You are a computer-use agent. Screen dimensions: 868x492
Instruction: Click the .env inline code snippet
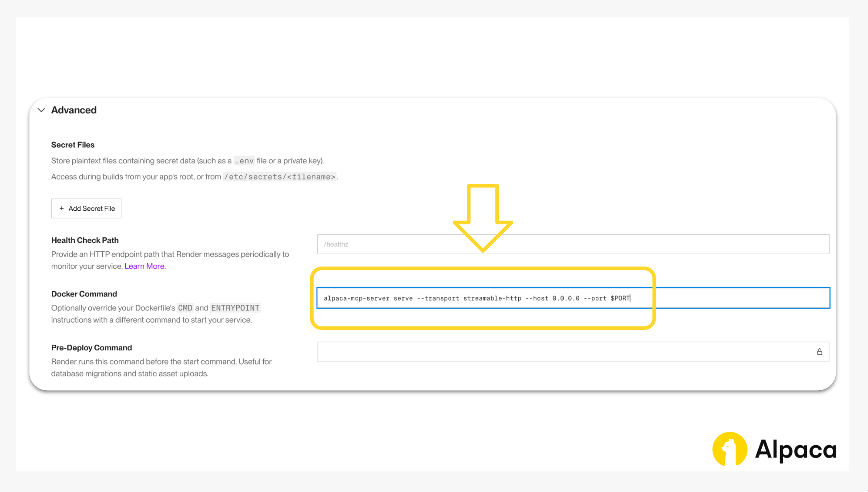(244, 161)
